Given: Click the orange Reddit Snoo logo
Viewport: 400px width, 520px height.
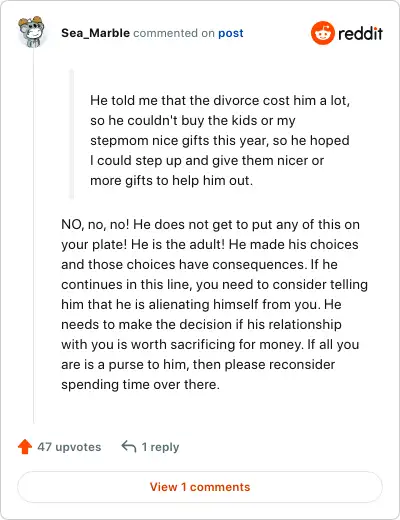Looking at the screenshot, I should tap(322, 33).
